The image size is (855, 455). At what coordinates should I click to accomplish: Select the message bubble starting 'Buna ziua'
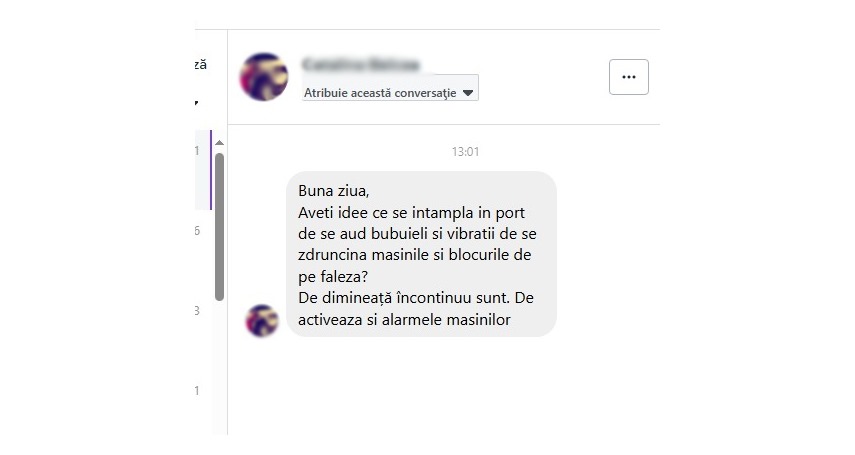tap(422, 254)
